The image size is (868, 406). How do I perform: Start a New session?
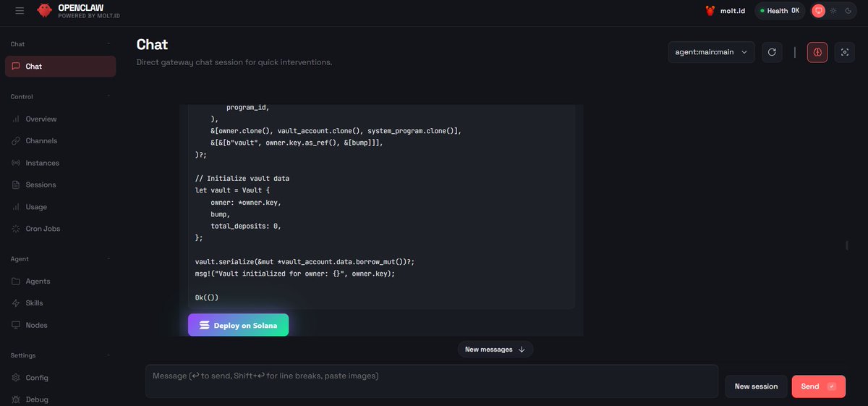756,386
